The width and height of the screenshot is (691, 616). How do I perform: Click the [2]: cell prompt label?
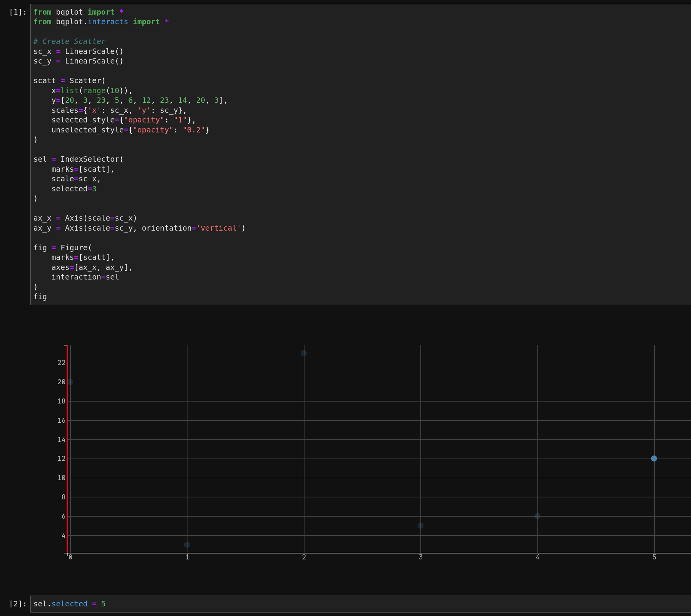point(18,604)
